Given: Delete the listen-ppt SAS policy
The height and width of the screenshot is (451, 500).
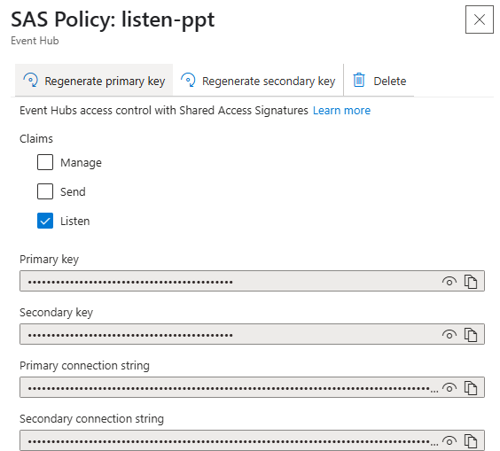Looking at the screenshot, I should point(379,81).
